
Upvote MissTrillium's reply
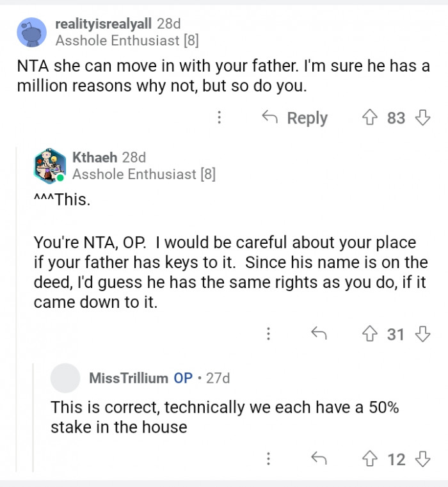click(371, 459)
